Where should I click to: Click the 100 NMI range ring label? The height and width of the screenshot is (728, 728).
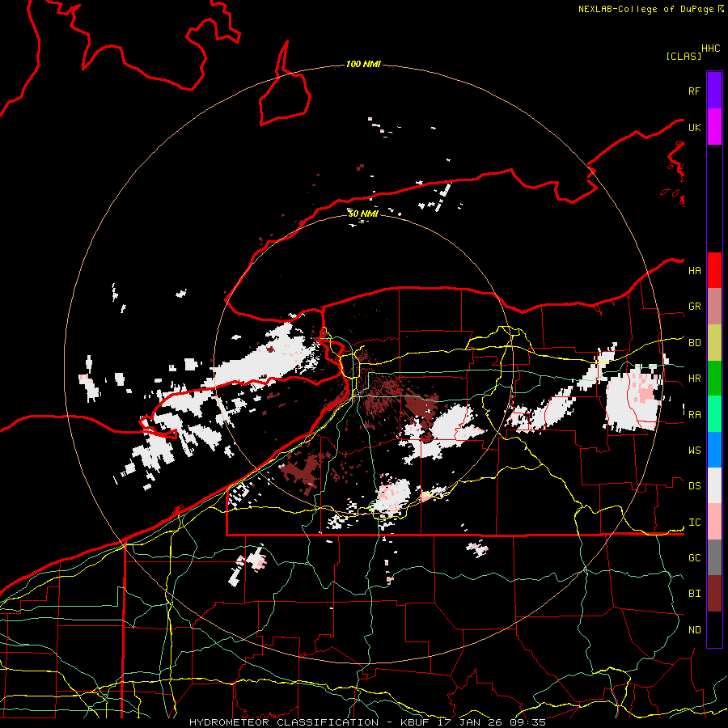coord(363,64)
